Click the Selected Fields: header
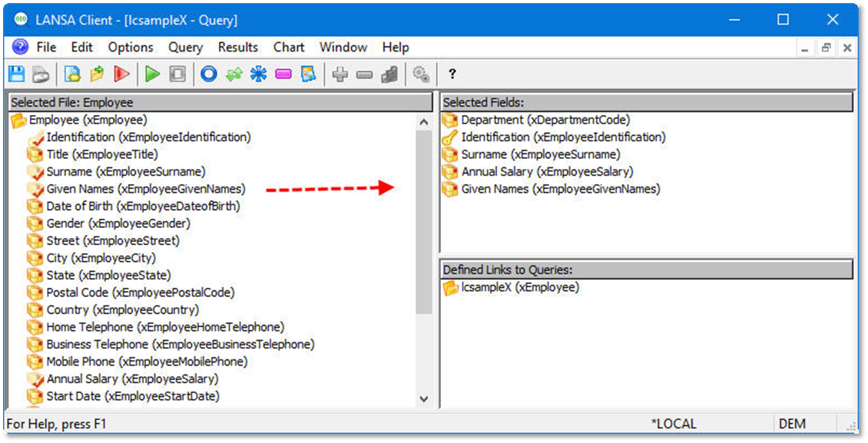Viewport: 868px width, 443px height. (647, 102)
